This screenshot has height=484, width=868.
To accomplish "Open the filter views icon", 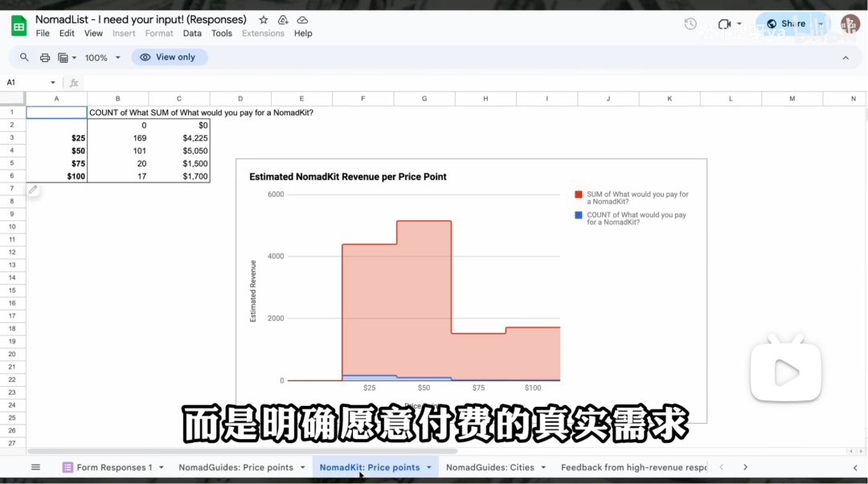I will click(x=63, y=57).
